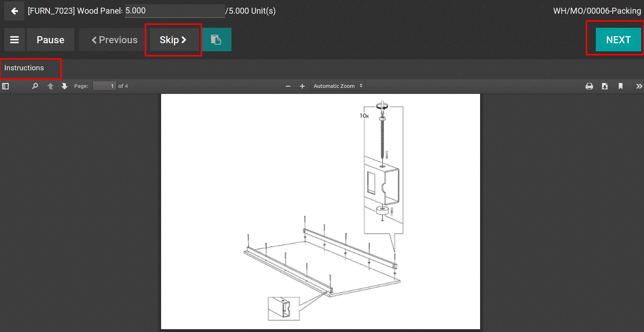Click the [FURN_7023] Wood Panel label
Screen dimensions: 644x332
click(x=75, y=11)
